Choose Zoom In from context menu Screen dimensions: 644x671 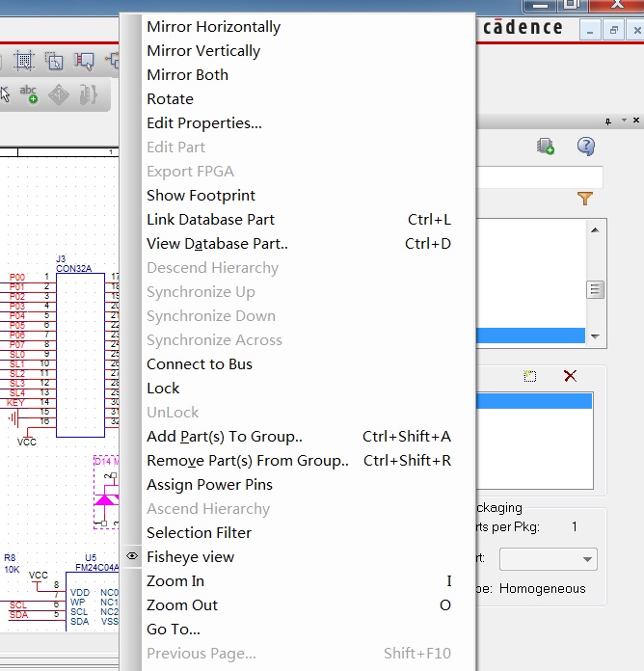click(175, 581)
